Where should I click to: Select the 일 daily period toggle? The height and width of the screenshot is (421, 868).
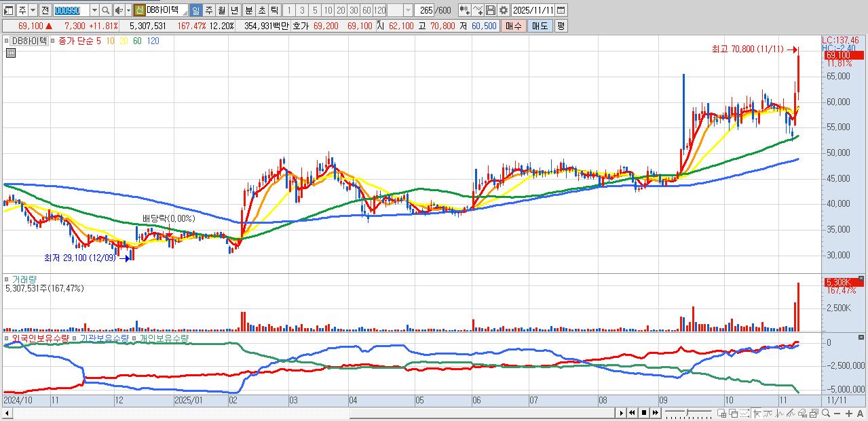pos(195,10)
